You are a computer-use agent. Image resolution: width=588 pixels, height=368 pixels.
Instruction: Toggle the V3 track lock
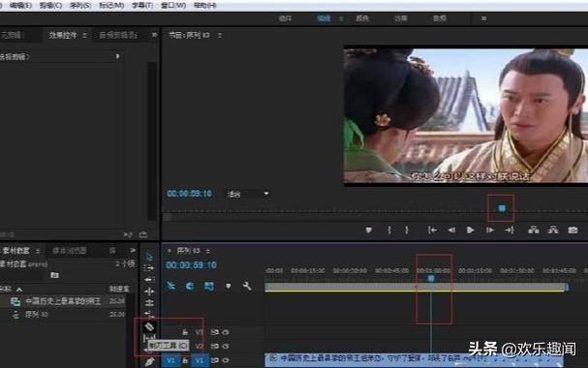185,332
